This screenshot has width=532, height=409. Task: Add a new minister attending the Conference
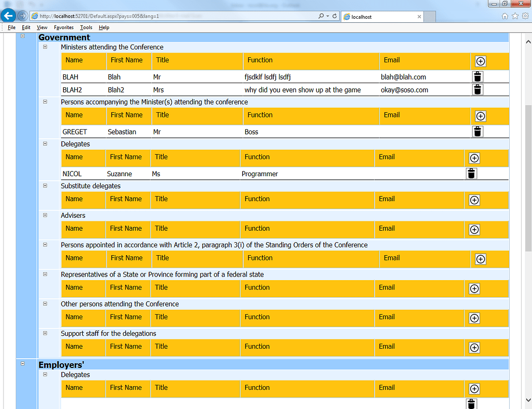point(480,61)
